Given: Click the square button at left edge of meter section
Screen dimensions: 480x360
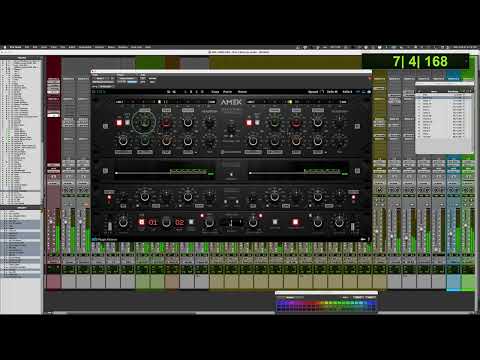Looking at the screenshot, I should coord(105,171).
